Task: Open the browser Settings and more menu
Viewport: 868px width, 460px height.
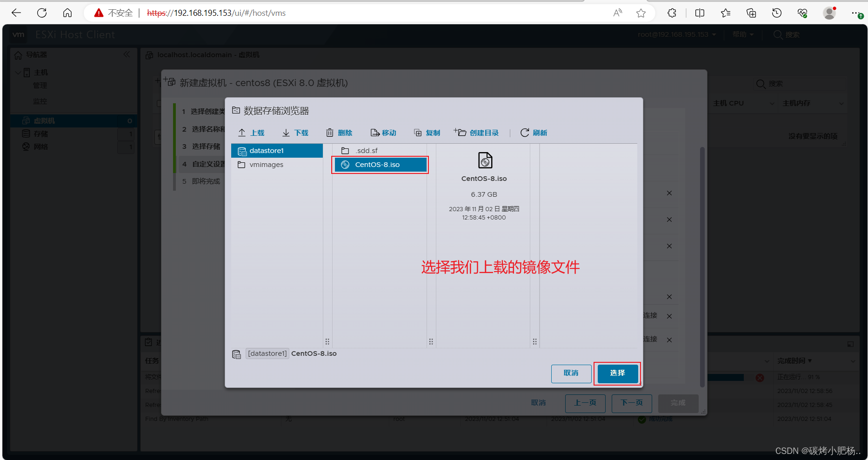Action: 856,13
